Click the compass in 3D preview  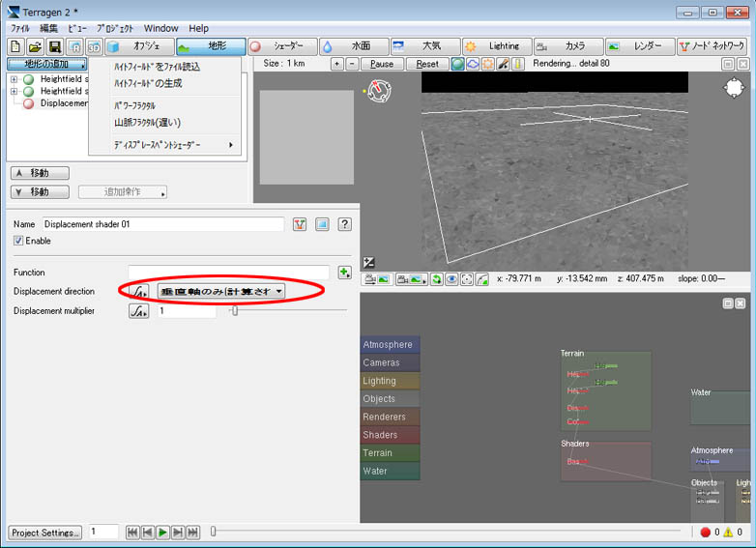(379, 91)
